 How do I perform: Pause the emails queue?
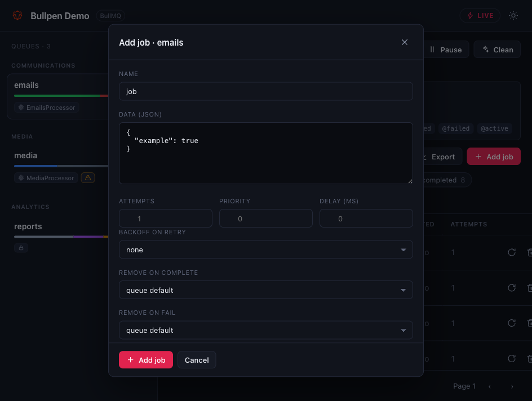(446, 50)
